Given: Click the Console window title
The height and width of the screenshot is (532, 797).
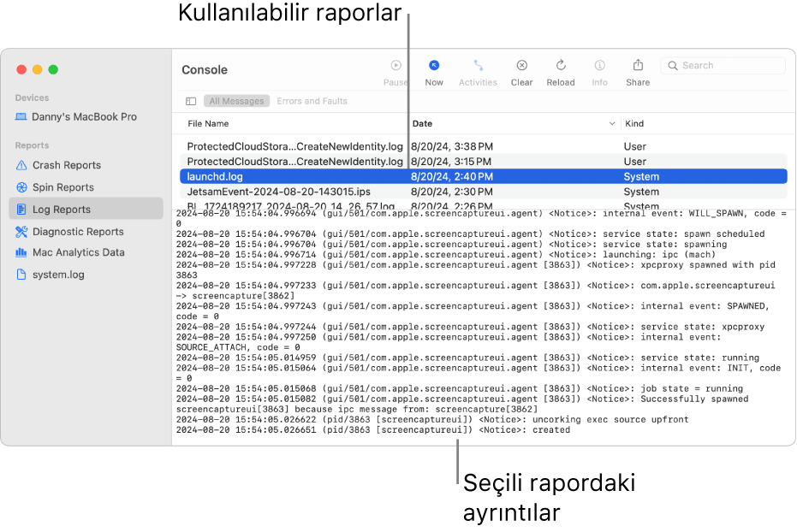Looking at the screenshot, I should [205, 70].
